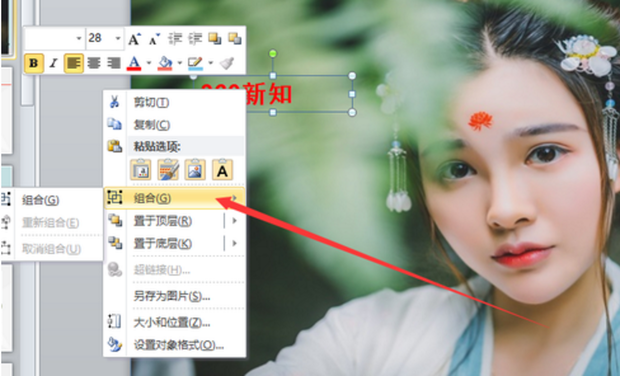Click bring to front icon in menu
The width and height of the screenshot is (620, 376).
[x=115, y=220]
